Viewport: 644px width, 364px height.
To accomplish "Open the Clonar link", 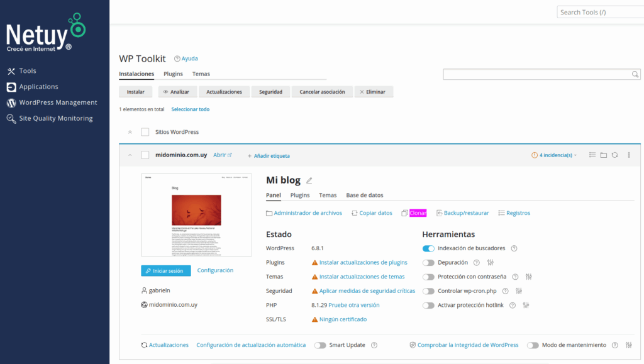I will [x=414, y=213].
